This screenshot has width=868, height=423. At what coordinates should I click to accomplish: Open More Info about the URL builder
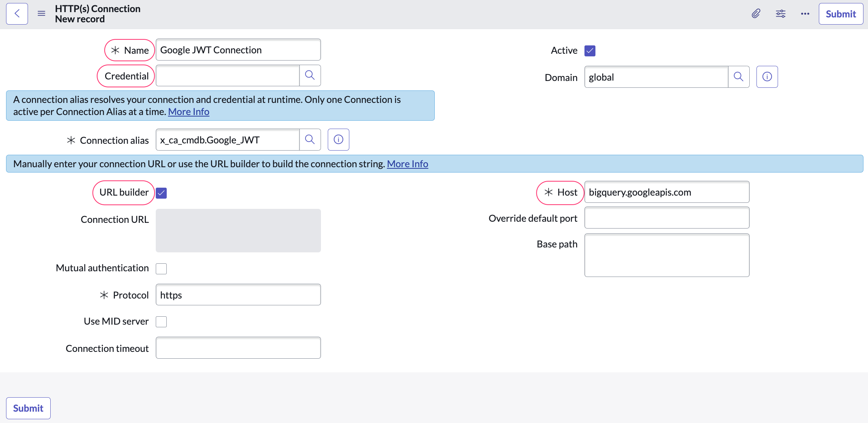point(407,163)
